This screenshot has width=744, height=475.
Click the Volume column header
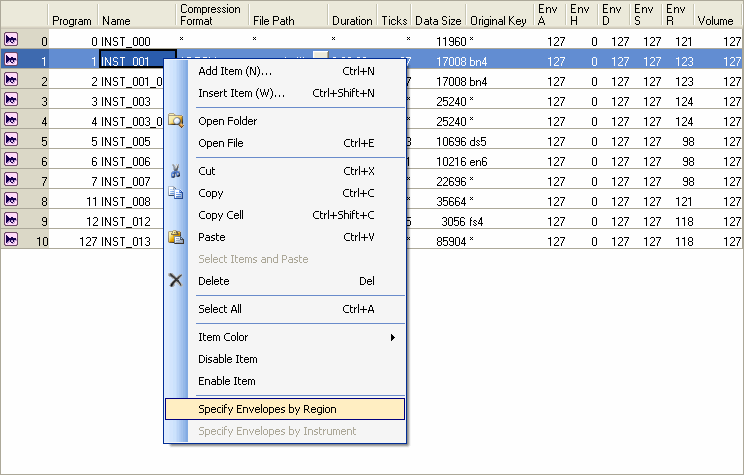715,20
